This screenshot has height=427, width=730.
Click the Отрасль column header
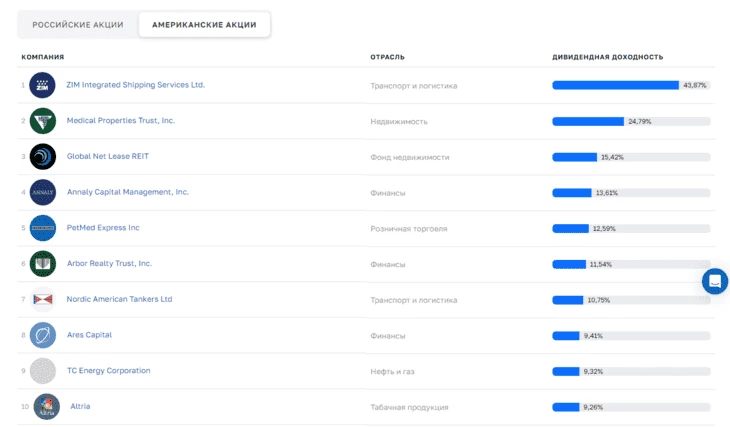tap(387, 57)
